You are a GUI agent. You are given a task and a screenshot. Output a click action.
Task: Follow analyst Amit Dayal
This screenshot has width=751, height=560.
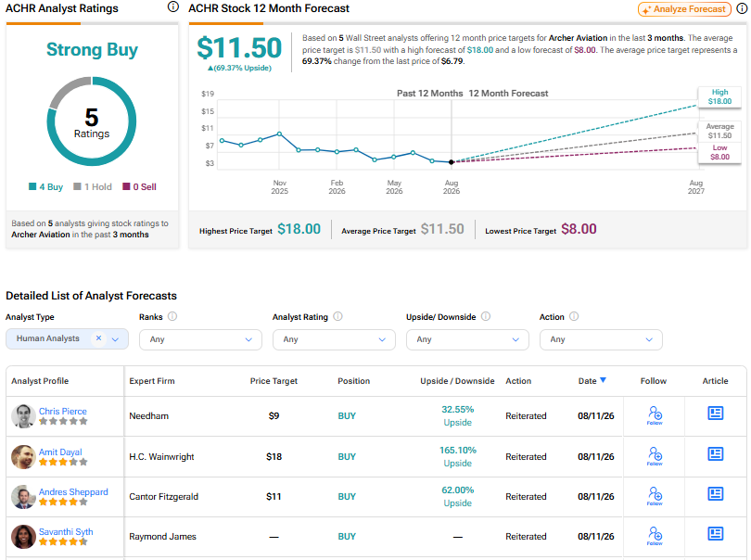[x=655, y=456]
